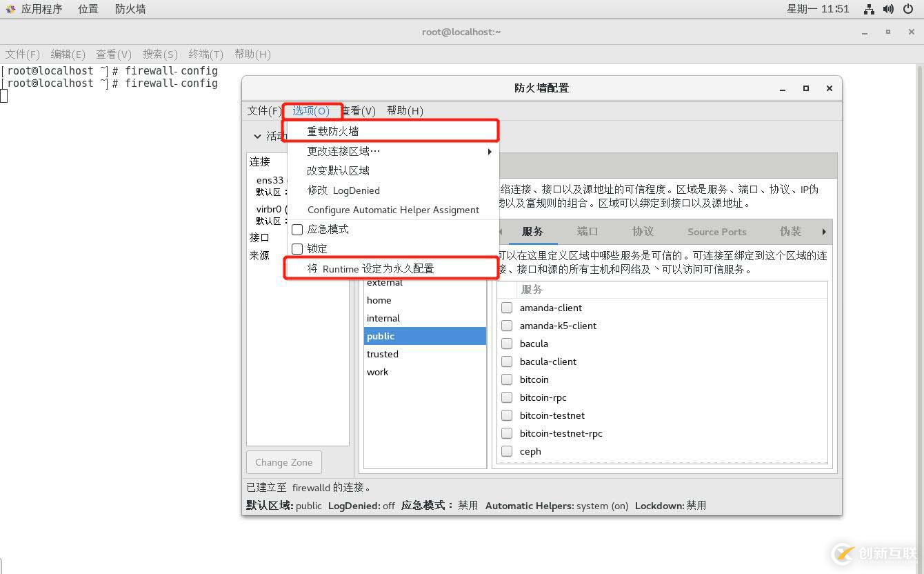Open terminal 编辑(E) menu
The height and width of the screenshot is (574, 924).
[x=68, y=54]
